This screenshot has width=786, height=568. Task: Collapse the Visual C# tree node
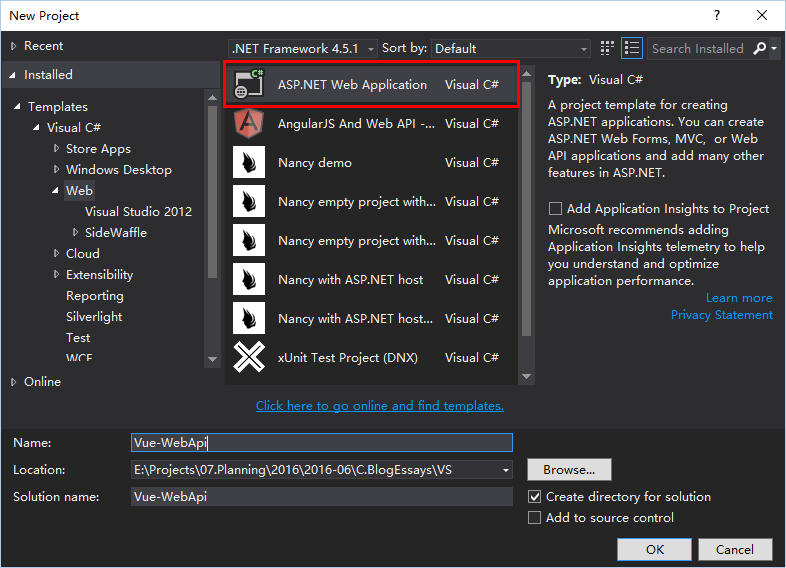click(x=36, y=127)
